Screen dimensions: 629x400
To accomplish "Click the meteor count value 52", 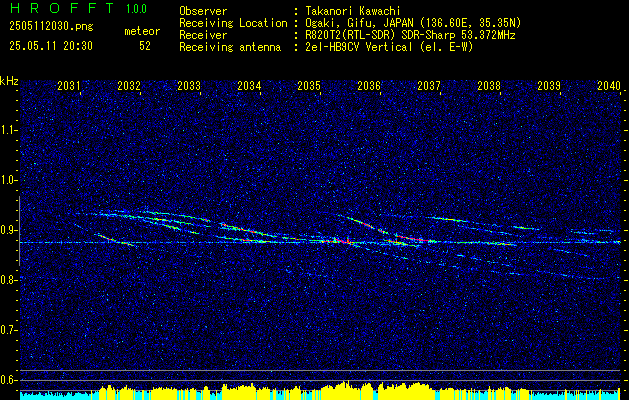I will [x=145, y=46].
